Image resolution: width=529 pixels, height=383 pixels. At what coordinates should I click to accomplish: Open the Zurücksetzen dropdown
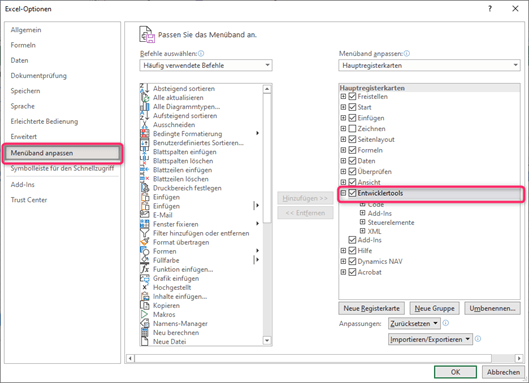pos(414,323)
